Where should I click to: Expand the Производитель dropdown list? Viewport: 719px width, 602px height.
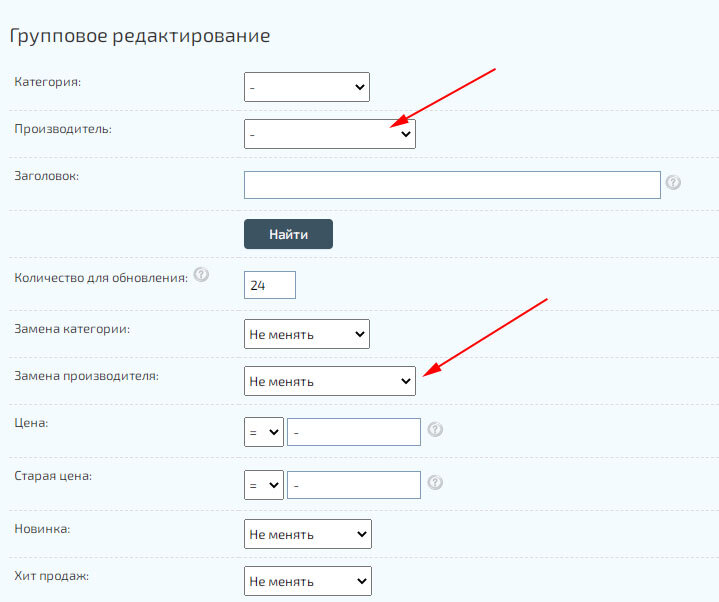coord(329,134)
